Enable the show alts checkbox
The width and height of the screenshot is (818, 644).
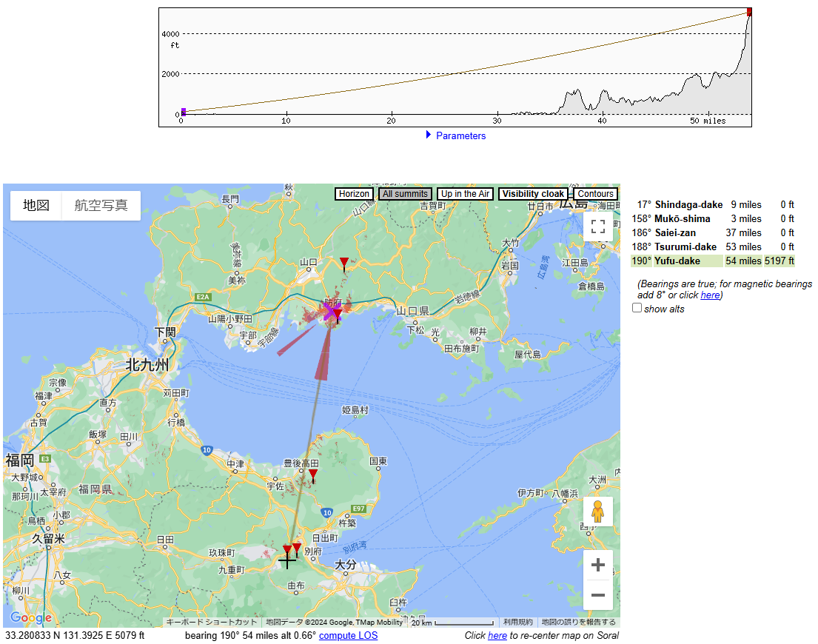coord(637,308)
